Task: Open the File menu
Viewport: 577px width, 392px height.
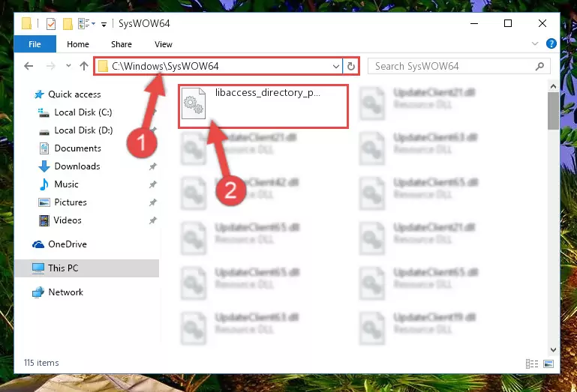Action: click(x=35, y=44)
